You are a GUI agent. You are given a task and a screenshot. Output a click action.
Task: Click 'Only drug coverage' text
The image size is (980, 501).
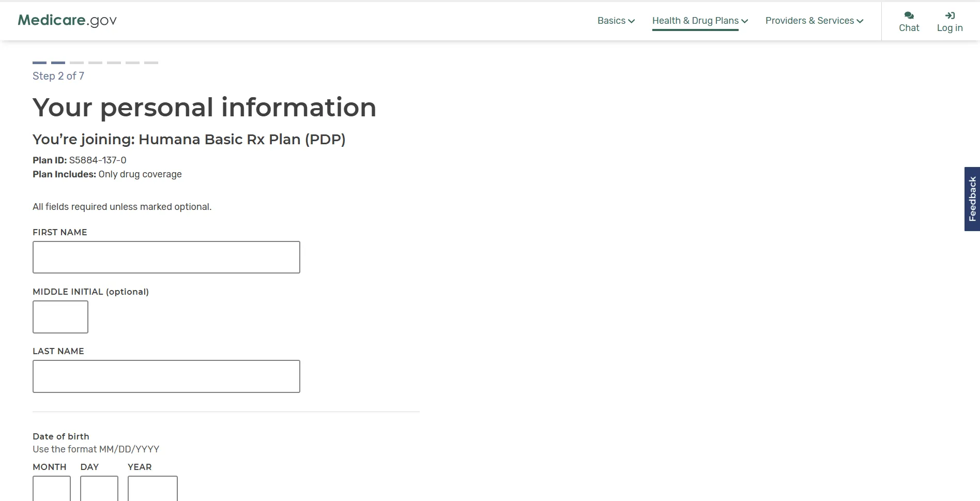click(x=140, y=174)
